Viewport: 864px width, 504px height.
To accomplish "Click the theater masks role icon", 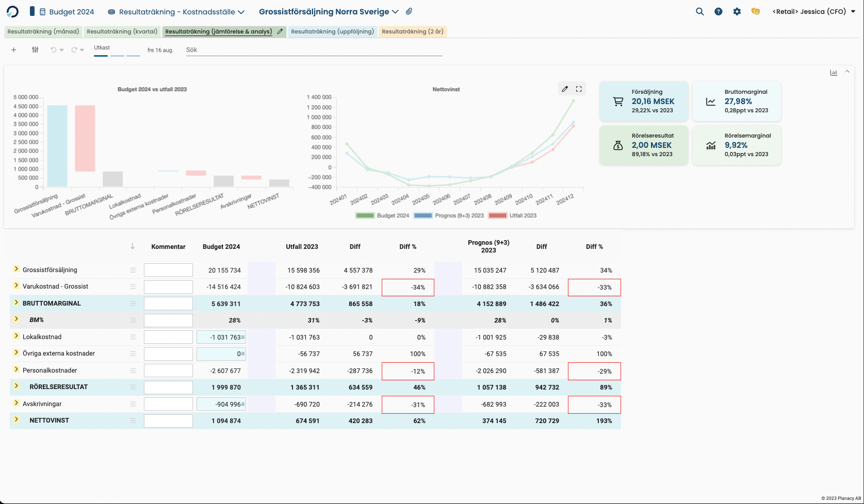I will coord(755,11).
